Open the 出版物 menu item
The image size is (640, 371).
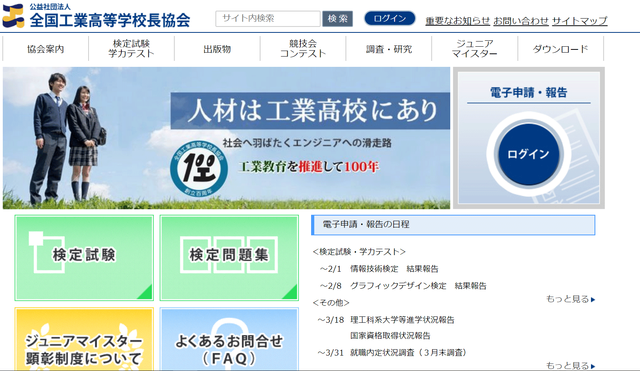(217, 49)
